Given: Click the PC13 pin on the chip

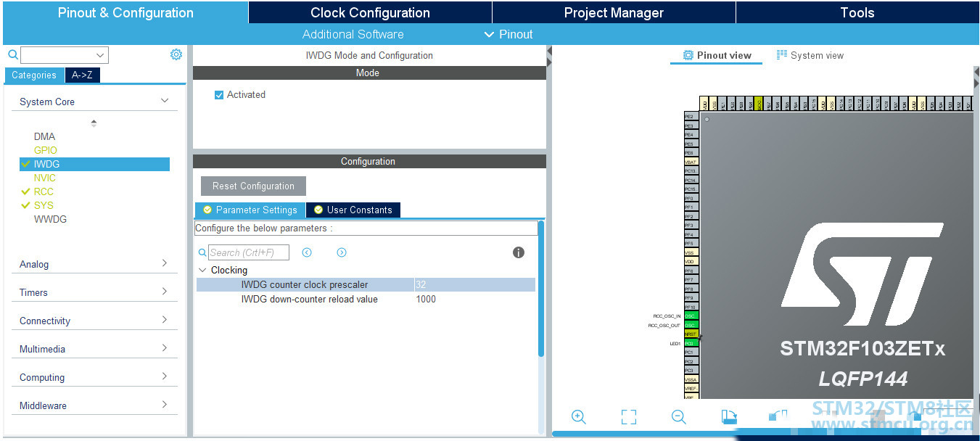Looking at the screenshot, I should coord(691,171).
